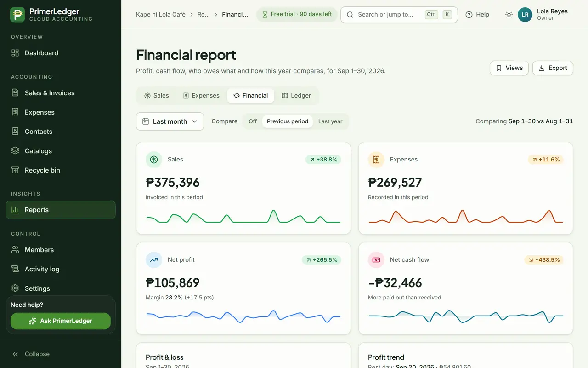Click the -438.5% Net cash flow badge
This screenshot has width=588, height=368.
coord(544,260)
